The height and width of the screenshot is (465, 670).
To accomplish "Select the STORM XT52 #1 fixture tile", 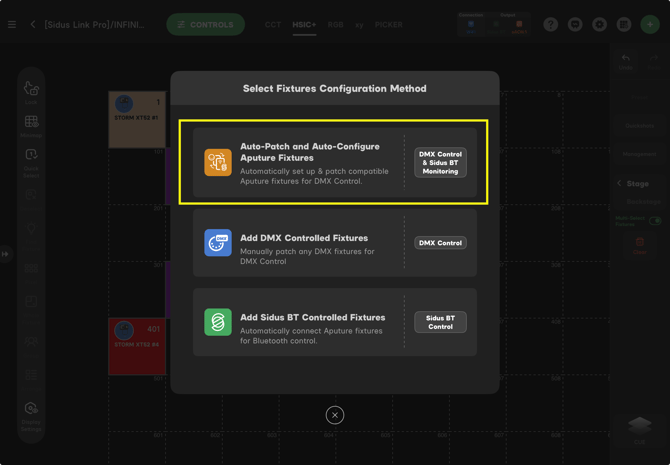I will (137, 120).
